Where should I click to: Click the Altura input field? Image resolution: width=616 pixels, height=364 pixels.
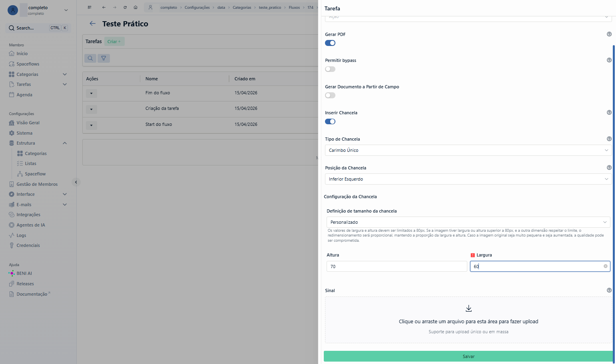397,267
